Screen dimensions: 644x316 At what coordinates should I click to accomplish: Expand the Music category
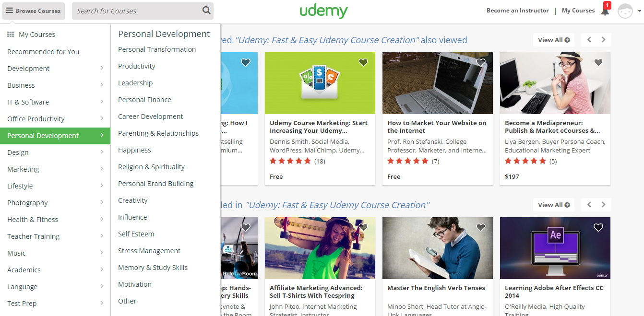click(55, 253)
